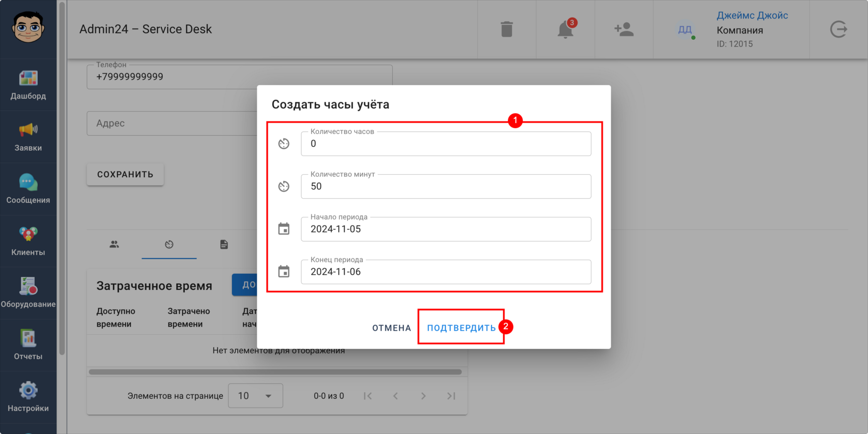The image size is (868, 434).
Task: Cancel the dialog with ОТМЕНА
Action: (x=392, y=328)
